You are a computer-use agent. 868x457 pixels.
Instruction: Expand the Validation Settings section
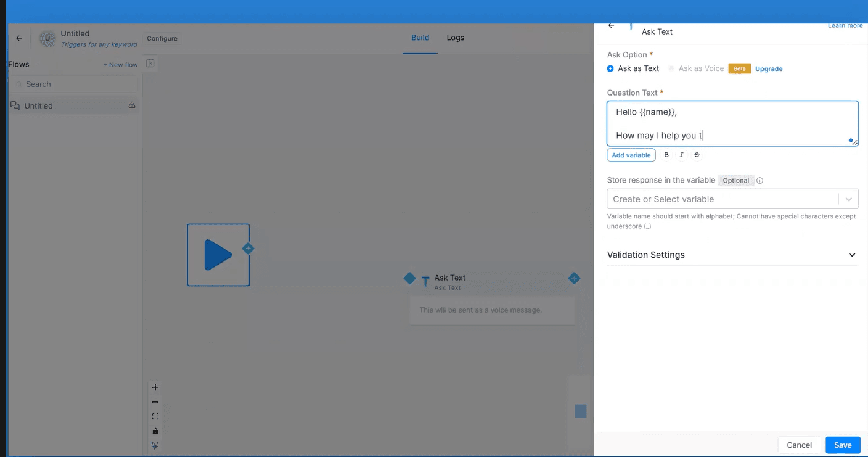(851, 255)
